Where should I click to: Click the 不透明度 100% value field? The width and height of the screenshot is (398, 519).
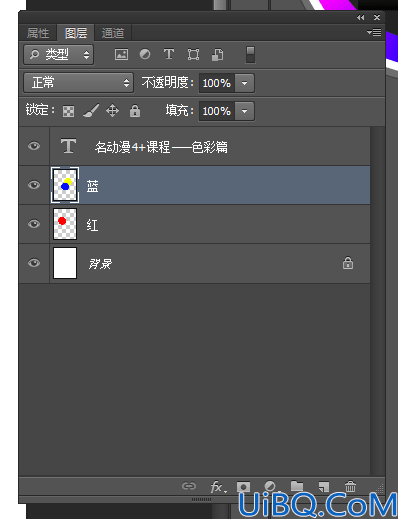217,83
